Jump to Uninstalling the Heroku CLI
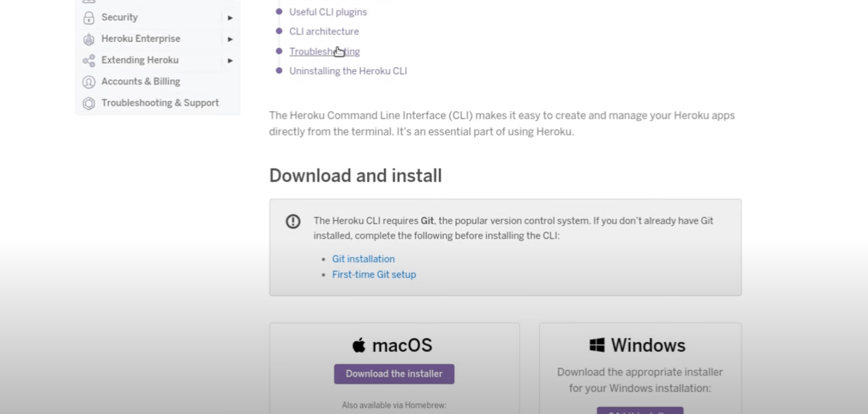Viewport: 868px width, 414px height. [x=348, y=71]
